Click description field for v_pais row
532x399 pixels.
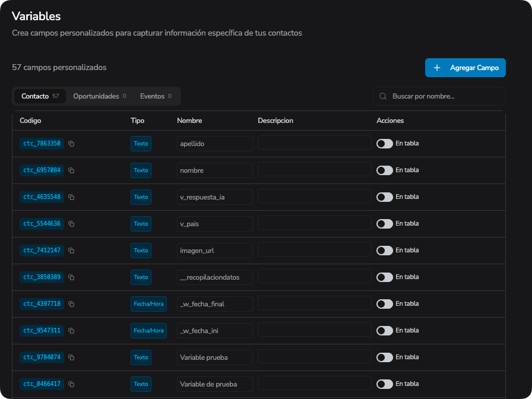[x=315, y=223]
